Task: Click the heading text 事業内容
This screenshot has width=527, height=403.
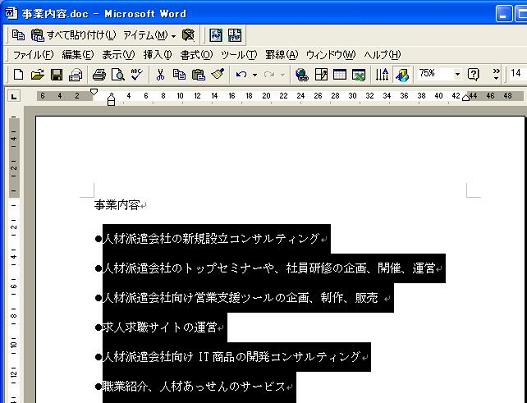Action: (x=117, y=205)
